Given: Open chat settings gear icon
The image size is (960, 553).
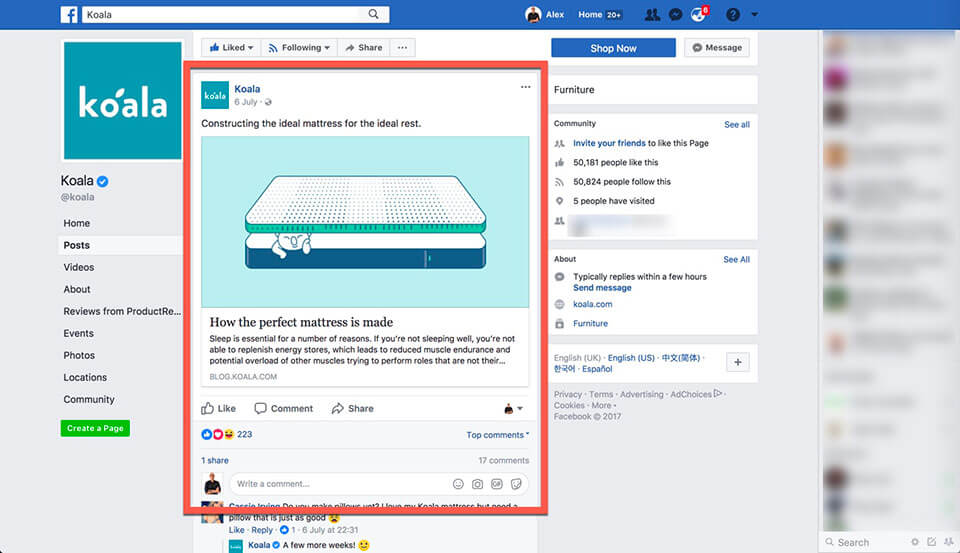Looking at the screenshot, I should 915,542.
